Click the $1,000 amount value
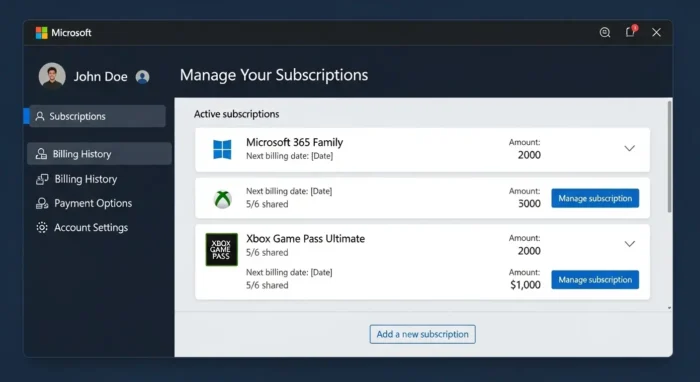Screen dimensions: 700x382 click(x=525, y=285)
